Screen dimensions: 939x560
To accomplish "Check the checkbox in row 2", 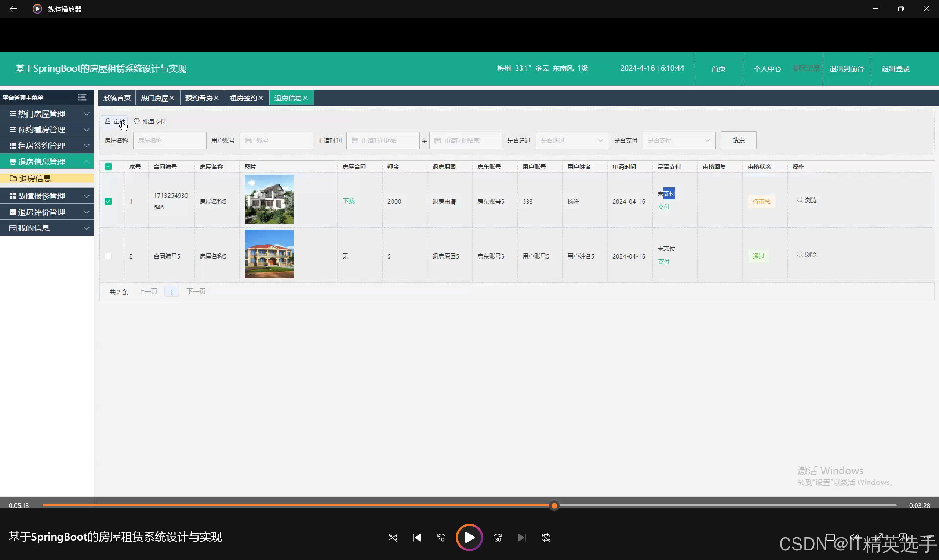I will 108,256.
